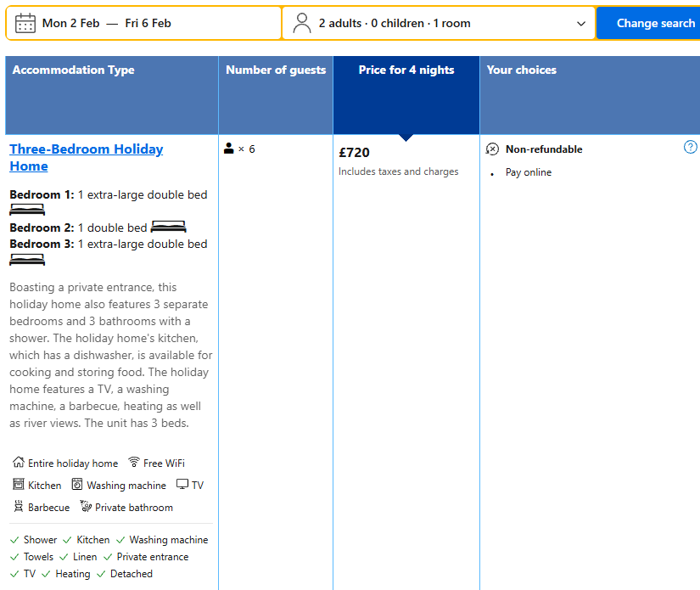Screen dimensions: 700x590
Task: Click the guest occupancy person icon
Action: [x=229, y=149]
